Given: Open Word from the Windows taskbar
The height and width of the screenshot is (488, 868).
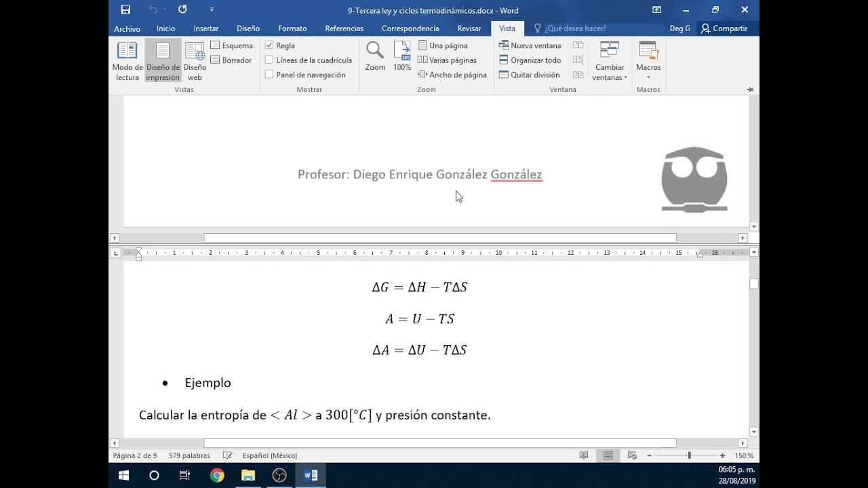Looking at the screenshot, I should click(x=311, y=476).
